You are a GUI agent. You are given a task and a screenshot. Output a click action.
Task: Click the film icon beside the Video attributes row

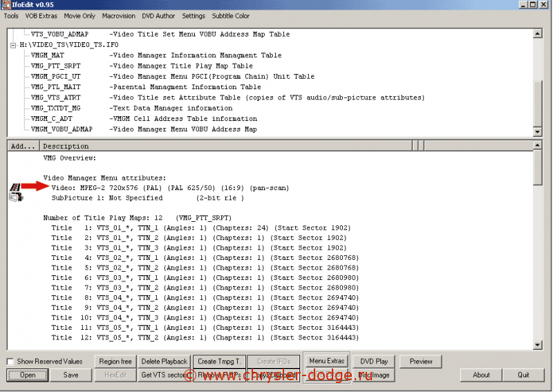point(15,187)
